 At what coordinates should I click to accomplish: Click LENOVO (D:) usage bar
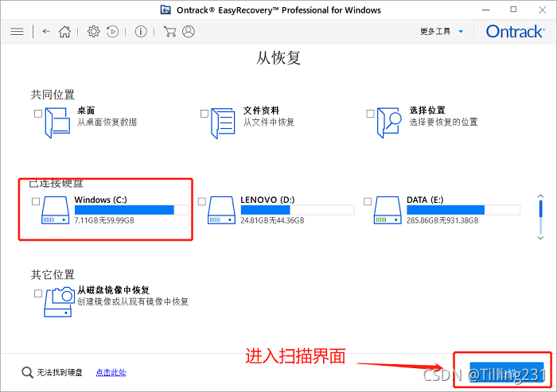(x=298, y=210)
